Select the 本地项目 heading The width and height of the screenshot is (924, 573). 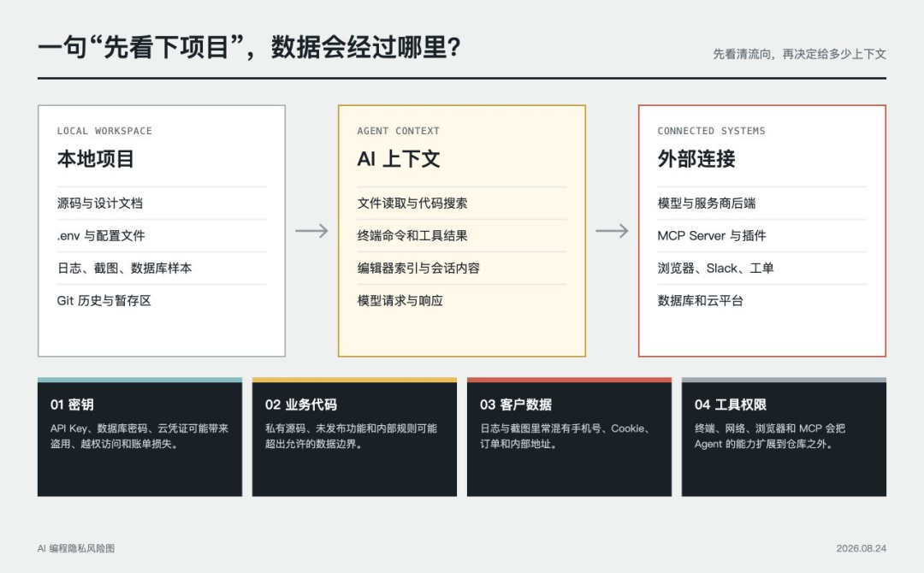96,159
